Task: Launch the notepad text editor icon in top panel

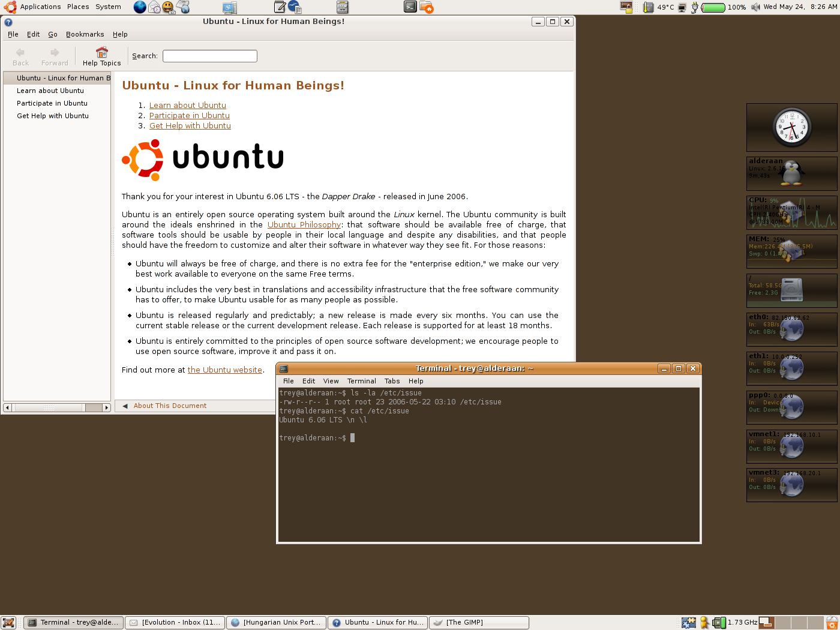Action: tap(280, 7)
